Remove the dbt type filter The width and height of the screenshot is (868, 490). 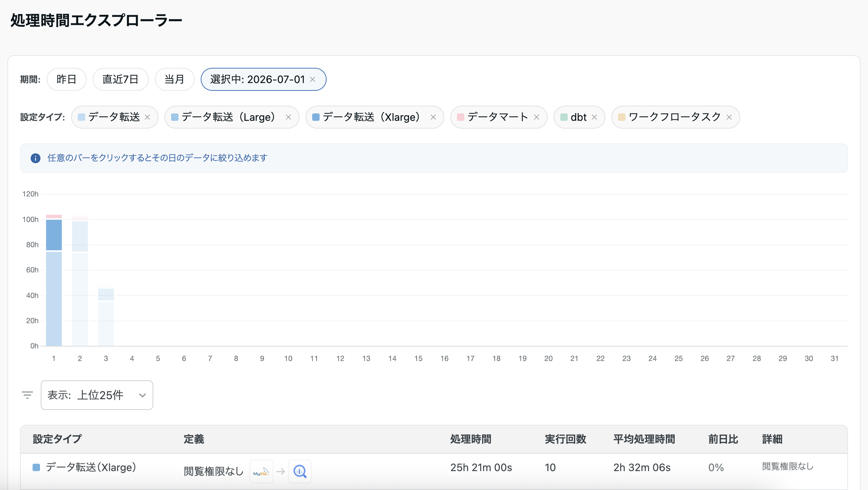pyautogui.click(x=594, y=117)
